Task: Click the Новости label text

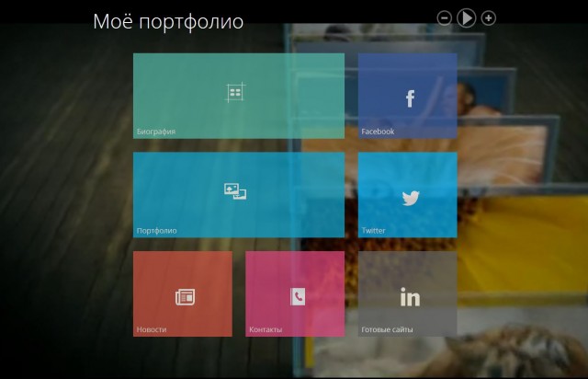Action: click(152, 329)
